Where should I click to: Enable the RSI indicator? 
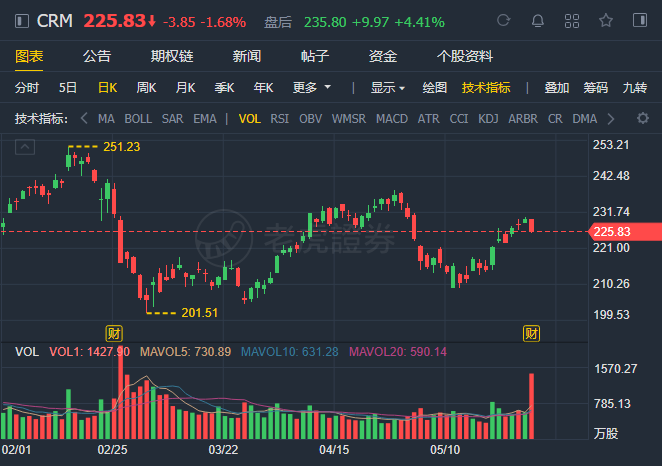[x=279, y=119]
